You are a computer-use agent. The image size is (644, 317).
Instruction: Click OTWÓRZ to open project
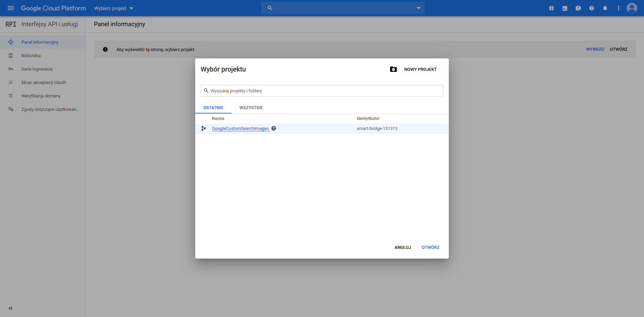[430, 247]
